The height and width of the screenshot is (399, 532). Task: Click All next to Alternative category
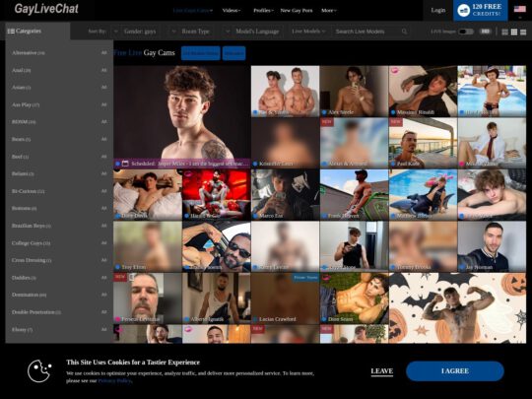(103, 53)
